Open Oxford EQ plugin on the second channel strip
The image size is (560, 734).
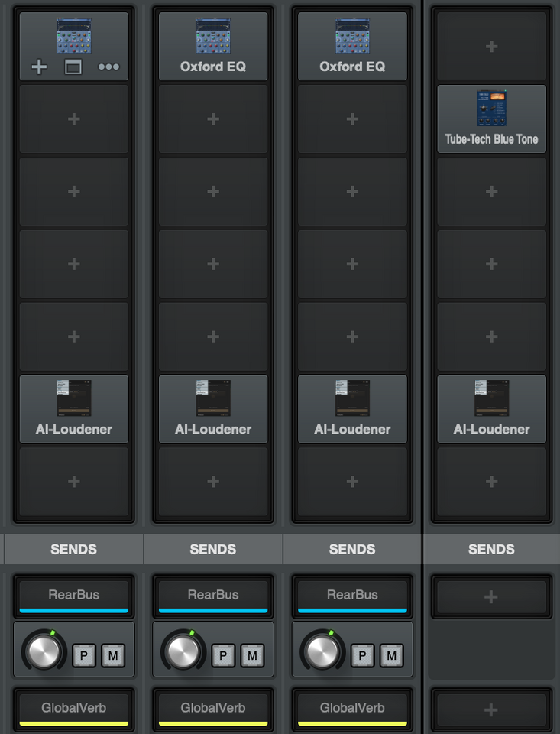pyautogui.click(x=213, y=47)
